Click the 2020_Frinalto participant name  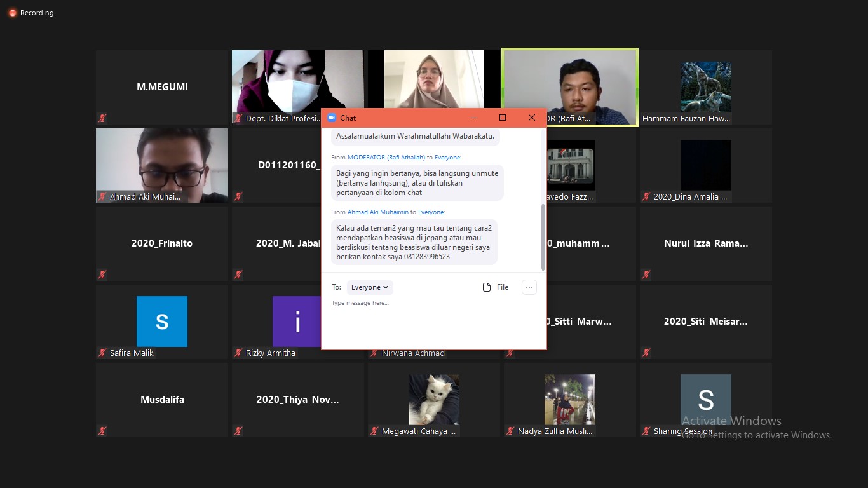click(162, 243)
